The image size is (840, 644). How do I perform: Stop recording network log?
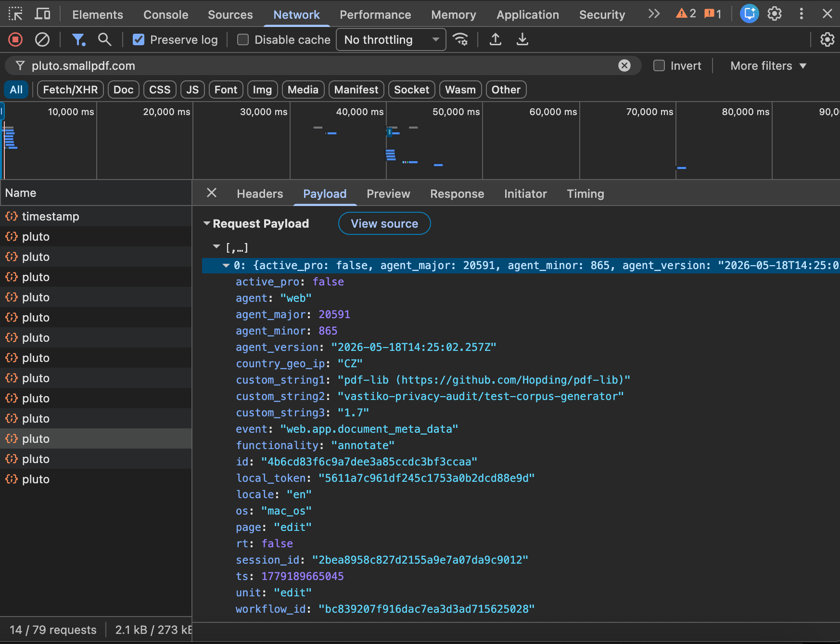[x=15, y=39]
